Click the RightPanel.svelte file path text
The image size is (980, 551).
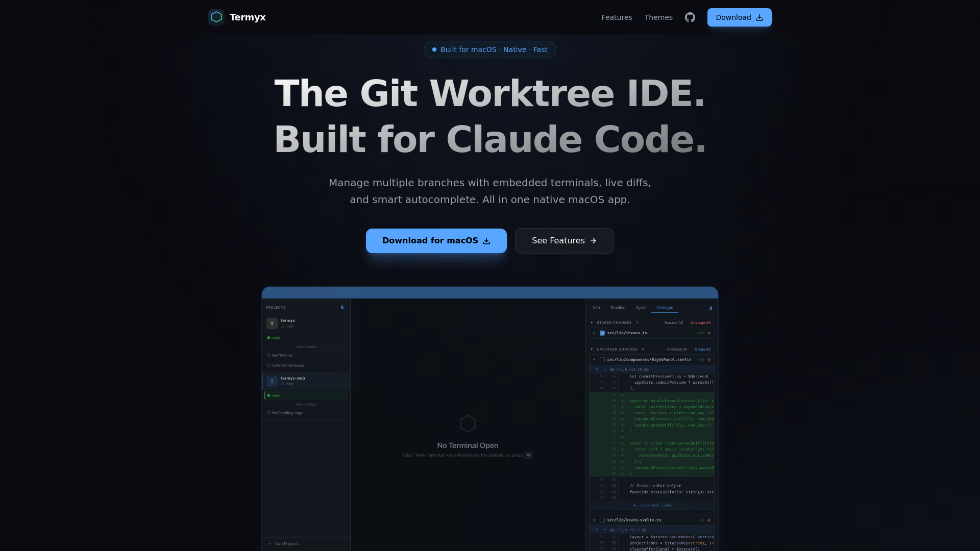pos(649,360)
